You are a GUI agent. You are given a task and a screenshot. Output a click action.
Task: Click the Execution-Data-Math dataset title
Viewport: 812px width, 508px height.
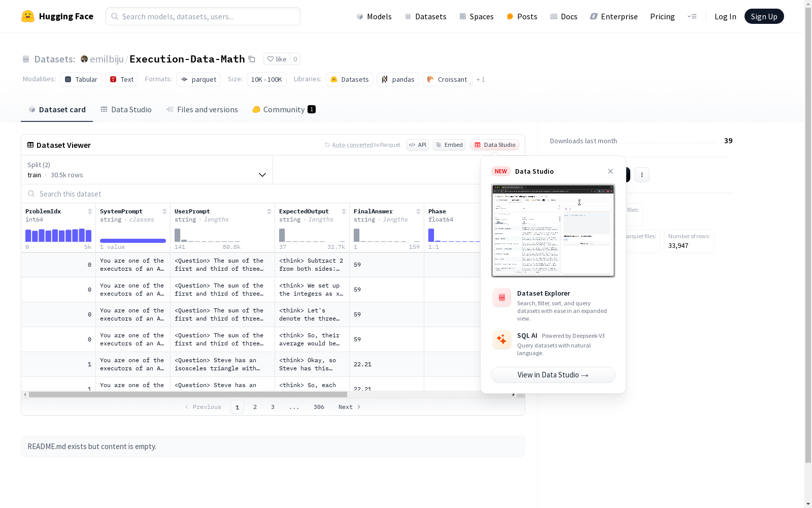[187, 59]
